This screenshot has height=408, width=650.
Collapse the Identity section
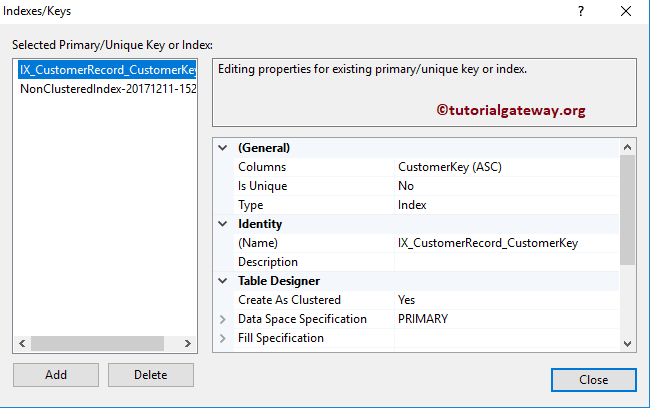click(x=223, y=224)
